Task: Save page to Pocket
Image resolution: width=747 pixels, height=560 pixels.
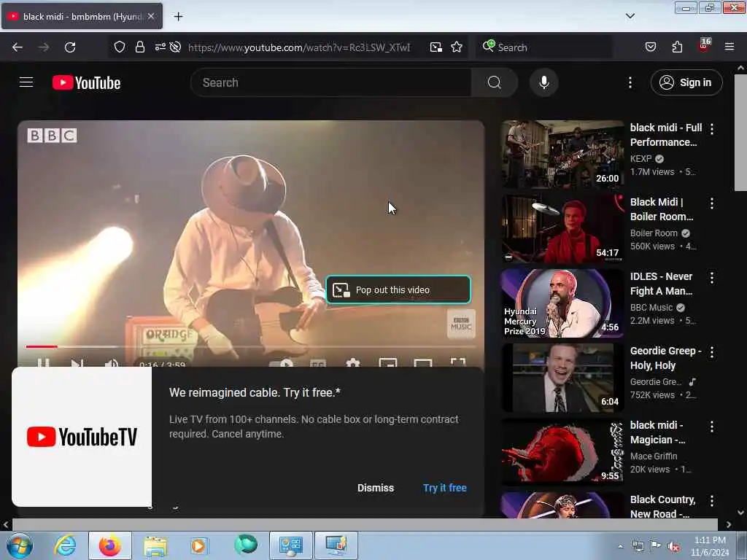Action: (x=650, y=47)
